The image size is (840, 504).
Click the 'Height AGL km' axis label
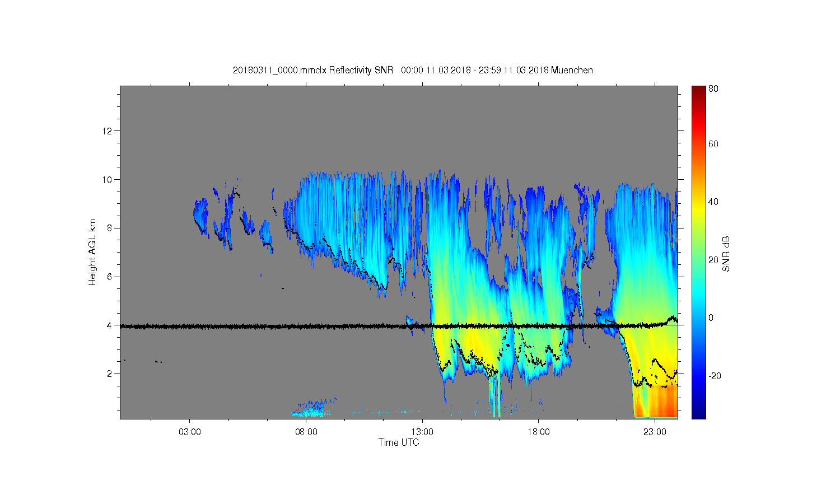92,252
